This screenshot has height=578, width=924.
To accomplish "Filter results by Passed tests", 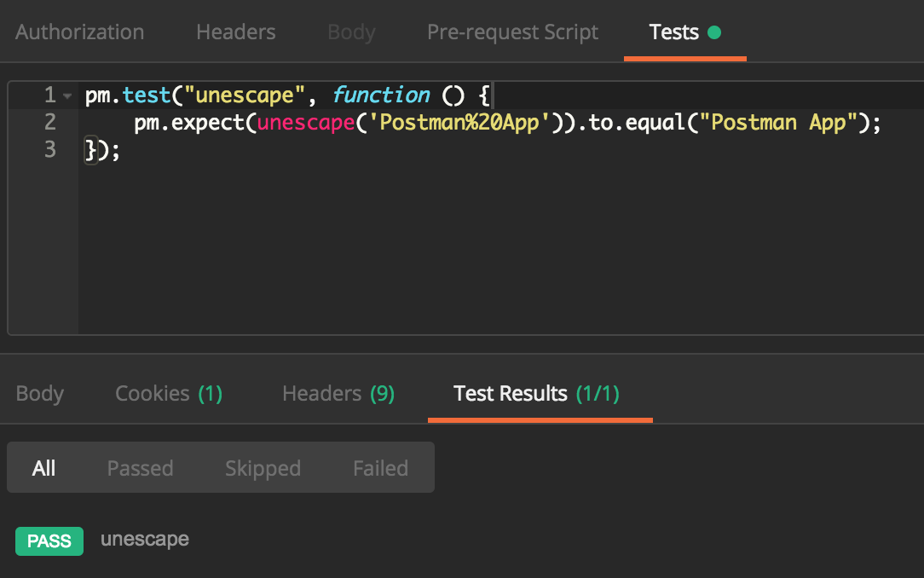I will pyautogui.click(x=140, y=467).
